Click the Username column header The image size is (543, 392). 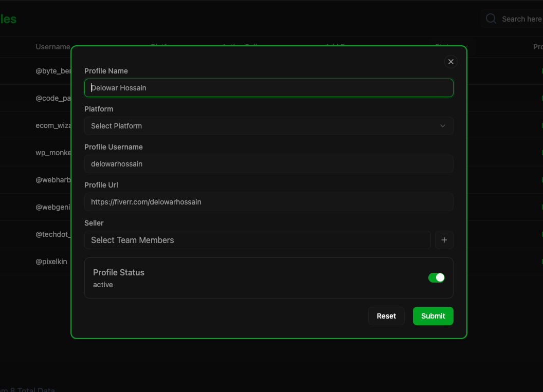click(52, 47)
